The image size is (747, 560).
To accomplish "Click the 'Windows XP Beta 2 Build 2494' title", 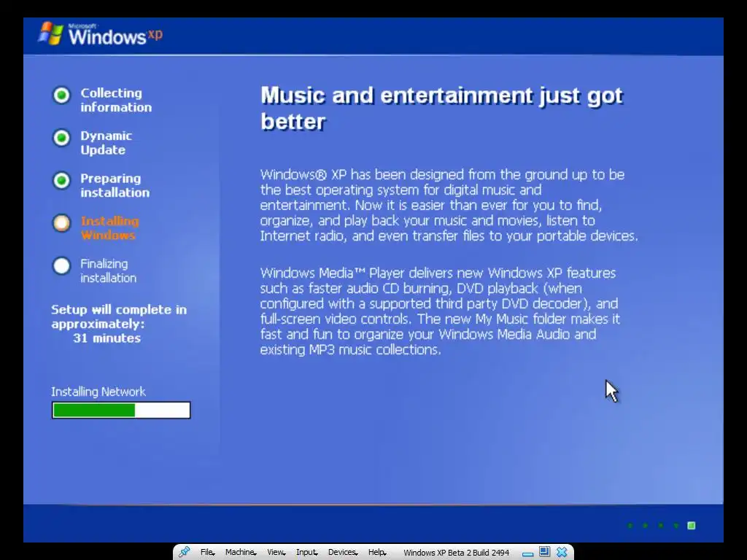I will coord(457,553).
